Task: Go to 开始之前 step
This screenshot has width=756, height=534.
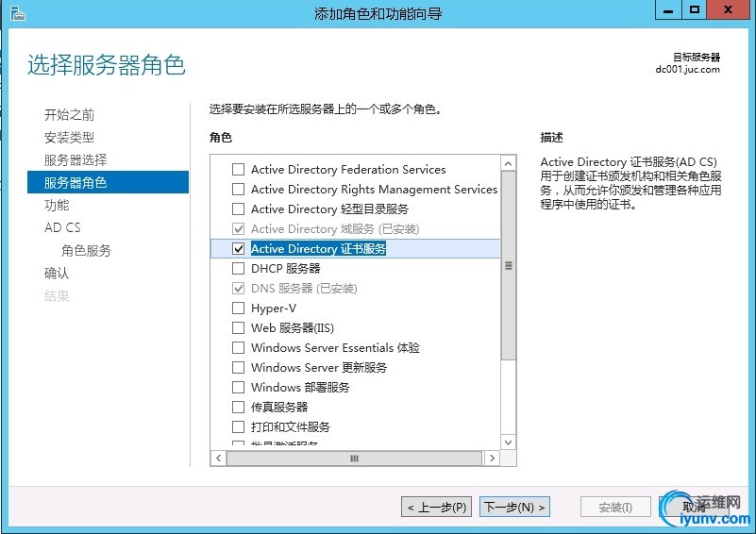Action: 70,115
